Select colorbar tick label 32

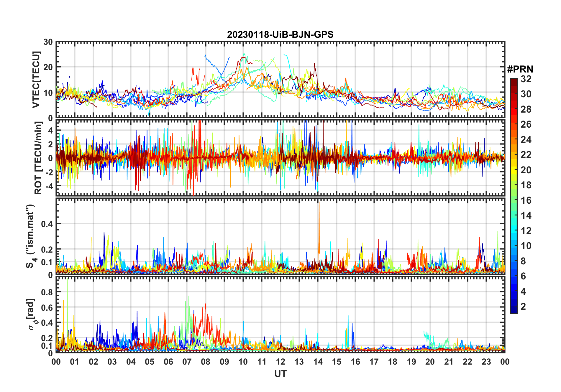pos(526,79)
